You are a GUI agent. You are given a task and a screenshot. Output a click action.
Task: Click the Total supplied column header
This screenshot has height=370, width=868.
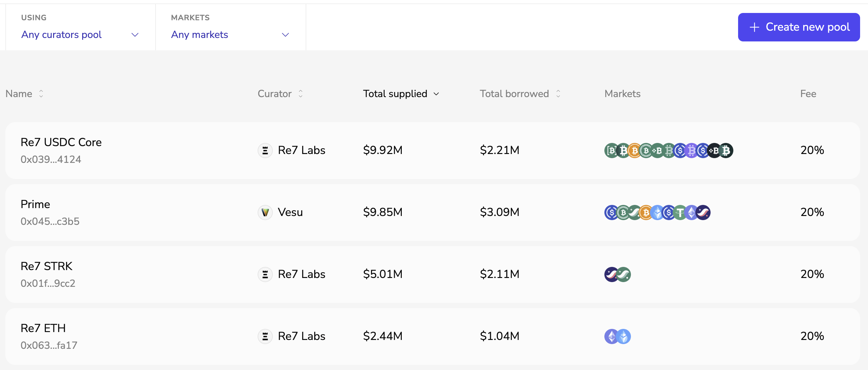point(395,94)
